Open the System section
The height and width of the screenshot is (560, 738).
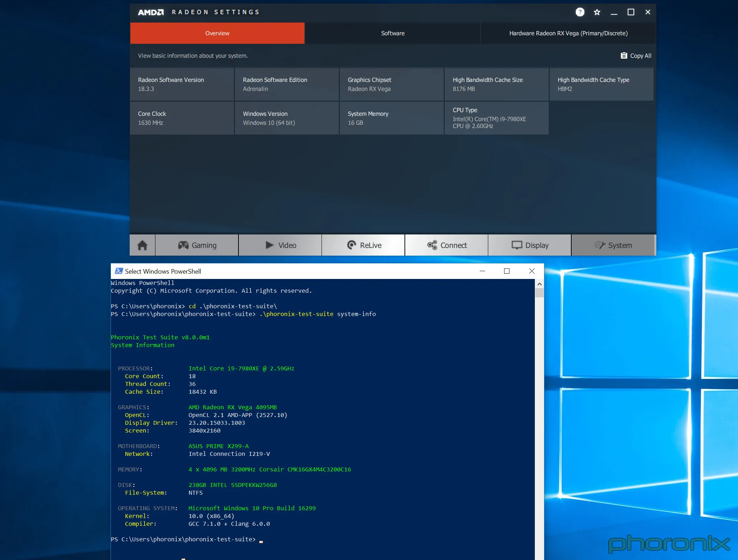[x=613, y=245]
